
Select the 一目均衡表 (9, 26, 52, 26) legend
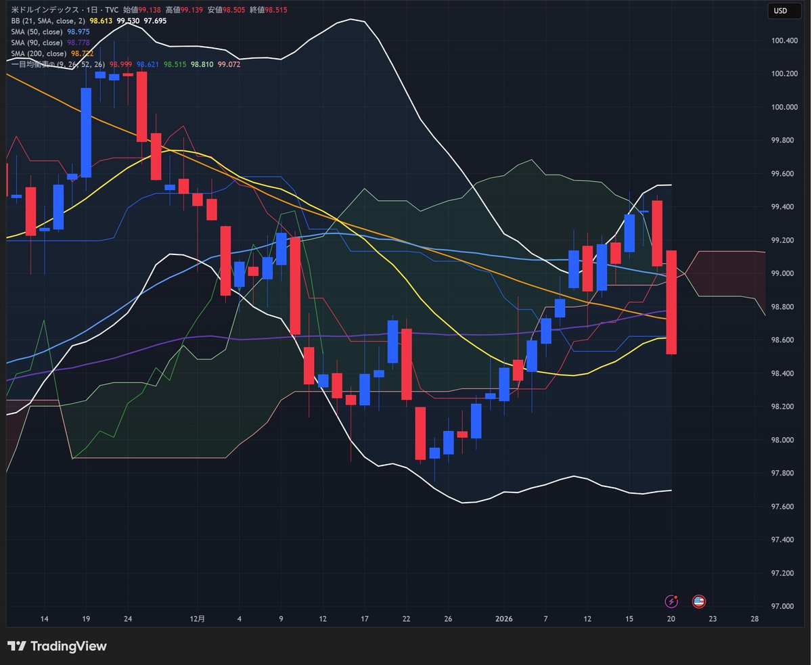[58, 64]
